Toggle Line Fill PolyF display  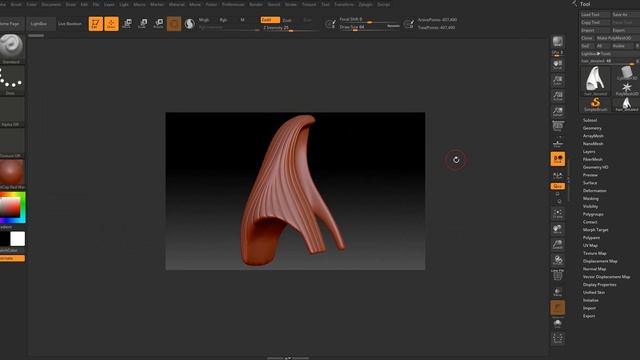pyautogui.click(x=558, y=276)
